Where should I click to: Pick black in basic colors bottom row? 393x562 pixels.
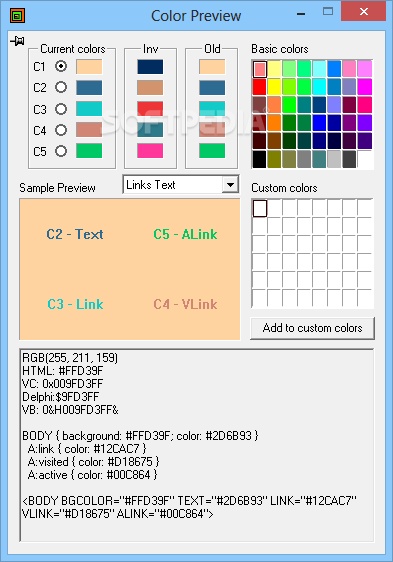pyautogui.click(x=260, y=159)
